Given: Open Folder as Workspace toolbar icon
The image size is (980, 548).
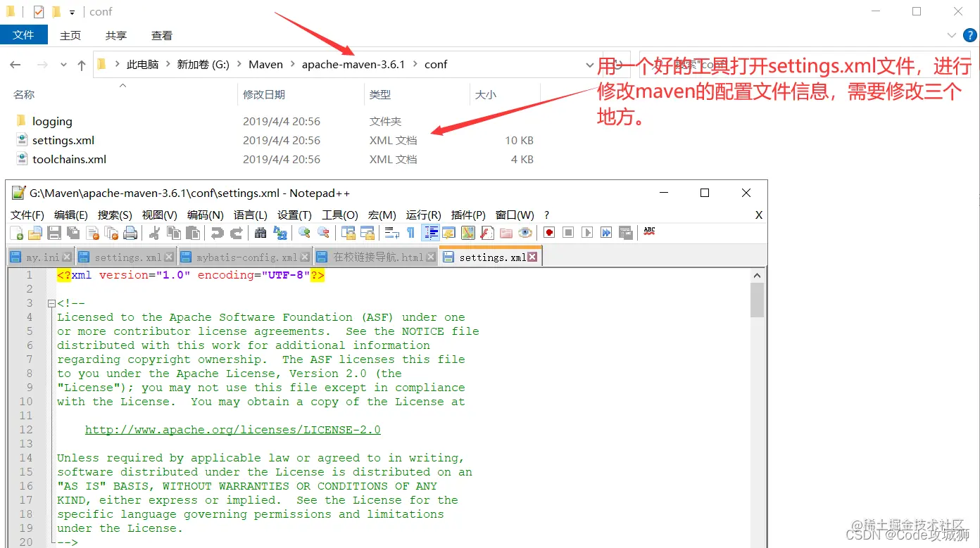Looking at the screenshot, I should tap(505, 232).
